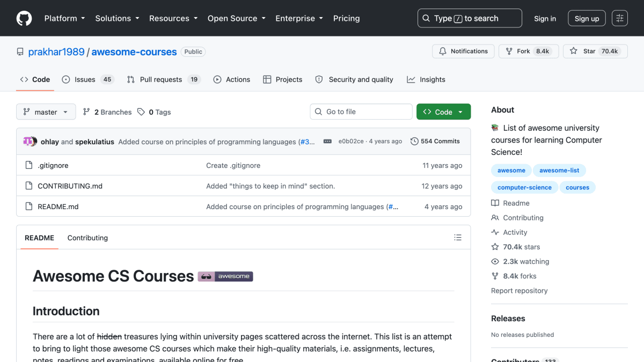The width and height of the screenshot is (644, 362).
Task: Click the awesome badge image
Action: [x=225, y=276]
